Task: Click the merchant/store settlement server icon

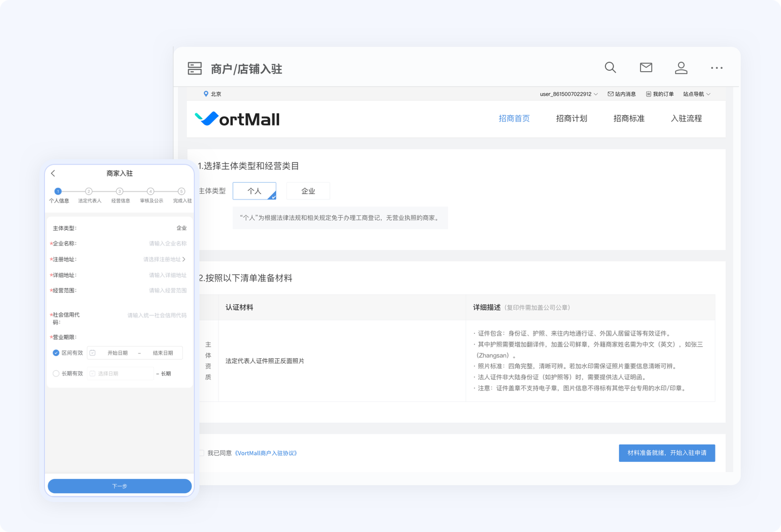Action: tap(195, 68)
